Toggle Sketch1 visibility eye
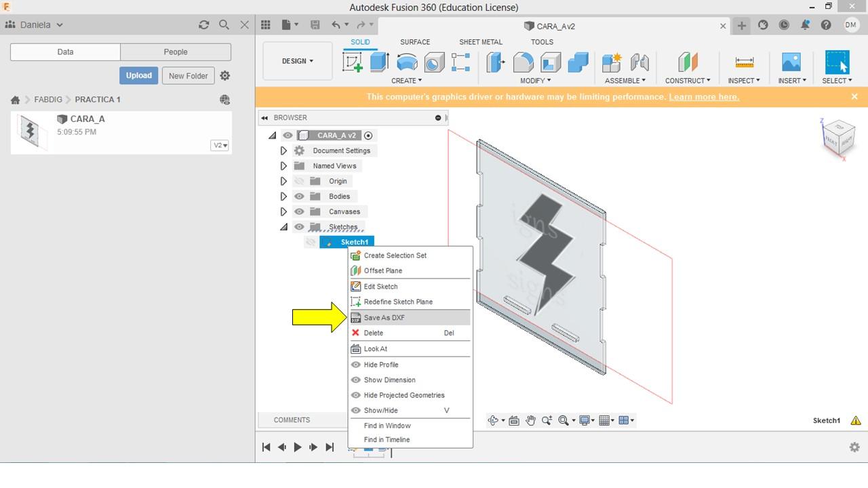 click(x=311, y=242)
